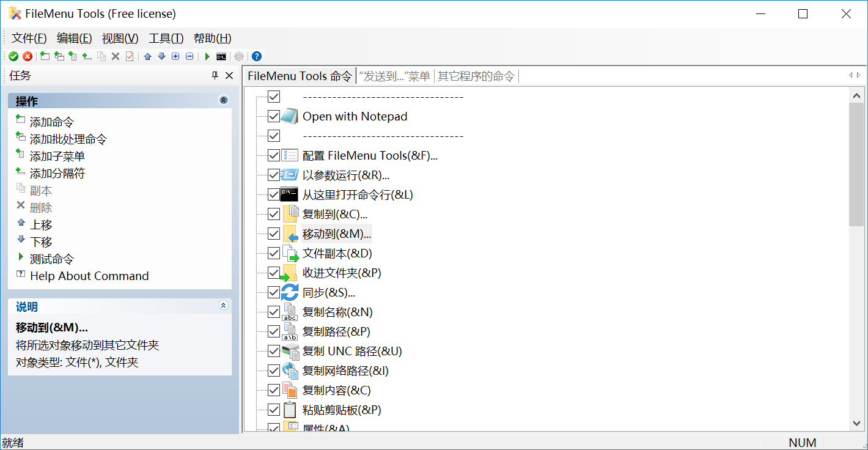Click the orange checkmark document toolbar icon
Image resolution: width=868 pixels, height=450 pixels.
(x=129, y=56)
